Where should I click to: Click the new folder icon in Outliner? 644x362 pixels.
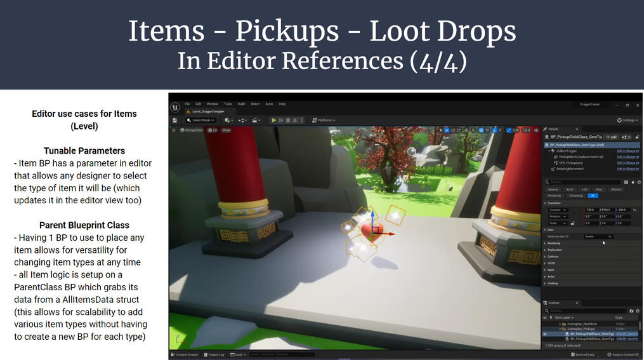tap(631, 311)
